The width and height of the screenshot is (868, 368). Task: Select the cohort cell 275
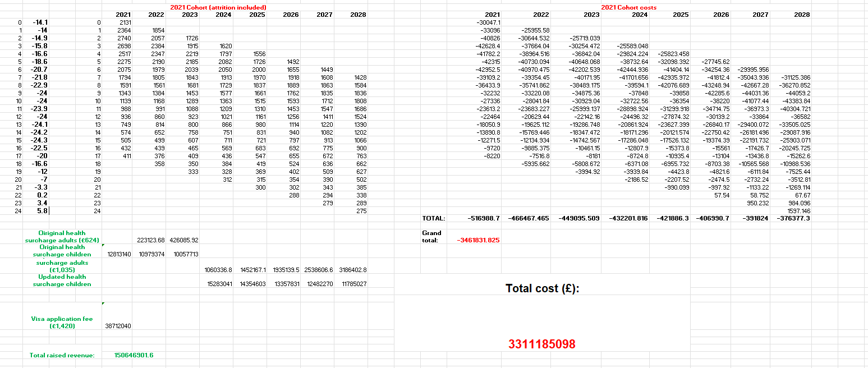tap(361, 211)
